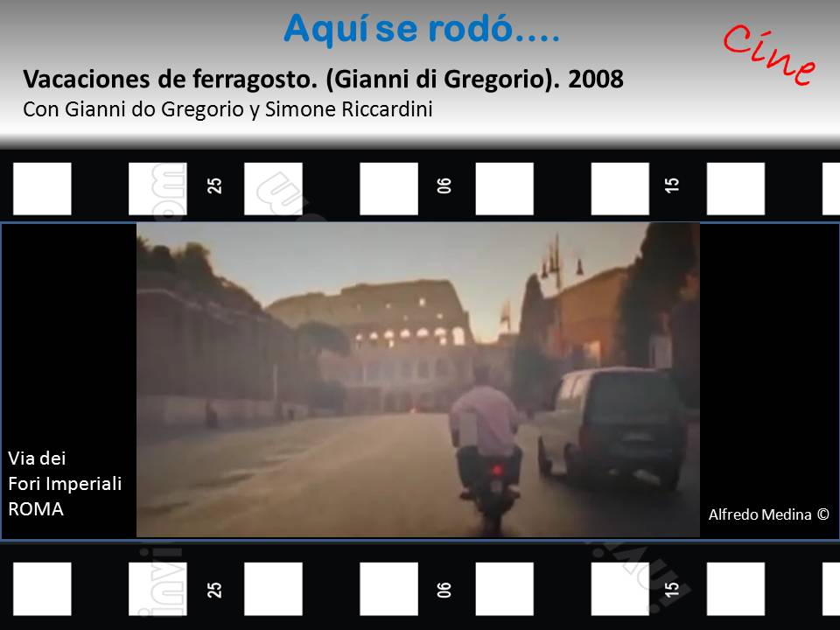Select the cast line mentioning Simone Riccardini
This screenshot has width=840, height=630.
click(228, 111)
